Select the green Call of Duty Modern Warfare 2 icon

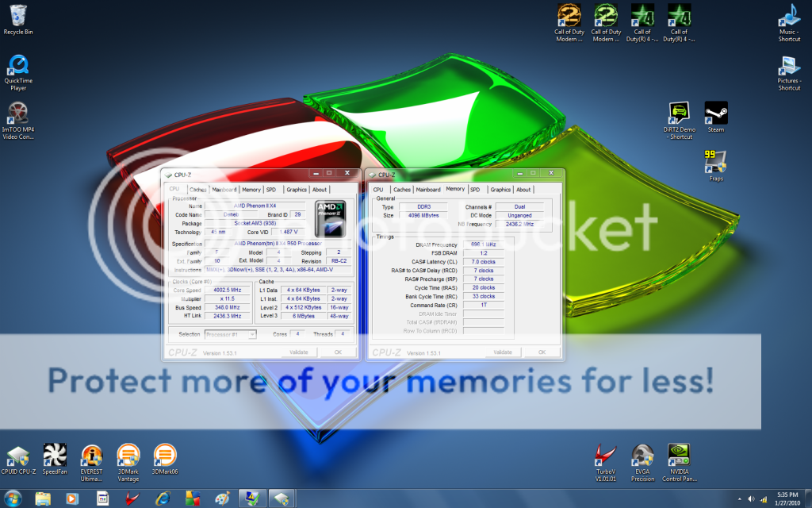606,23
